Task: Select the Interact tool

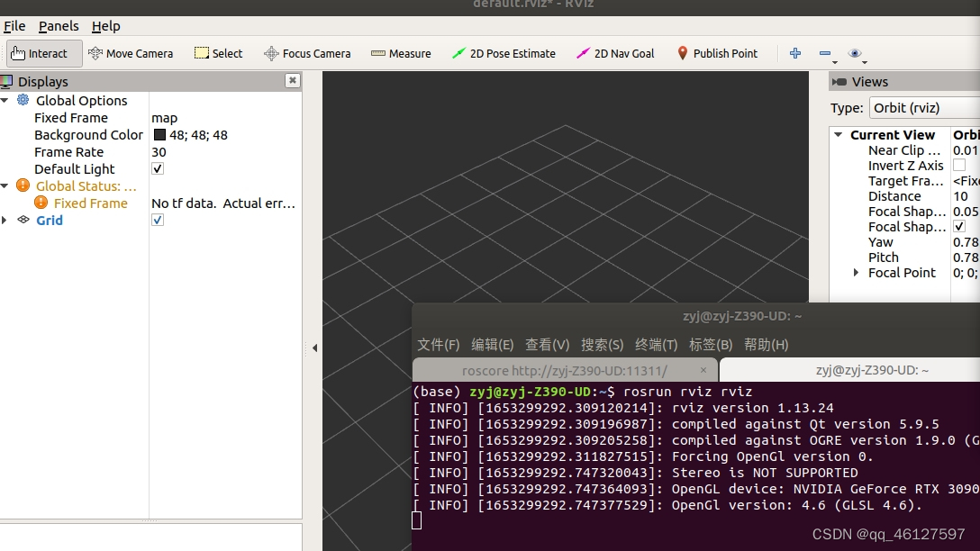Action: click(42, 53)
